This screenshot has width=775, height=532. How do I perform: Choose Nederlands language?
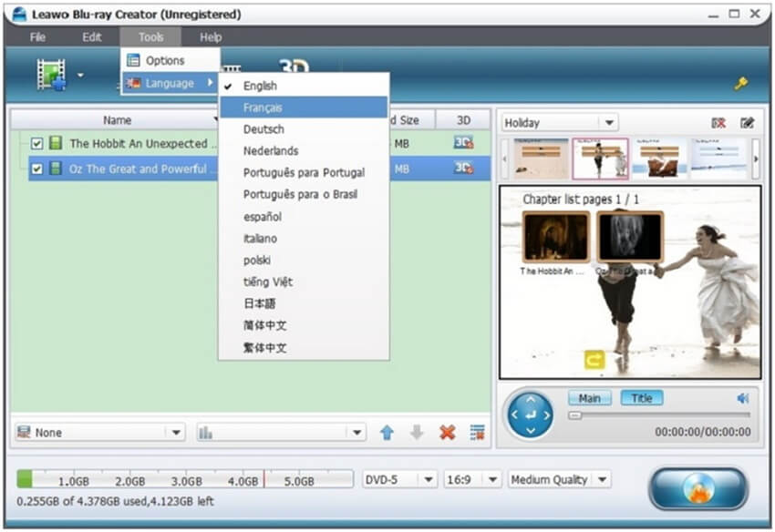click(304, 151)
